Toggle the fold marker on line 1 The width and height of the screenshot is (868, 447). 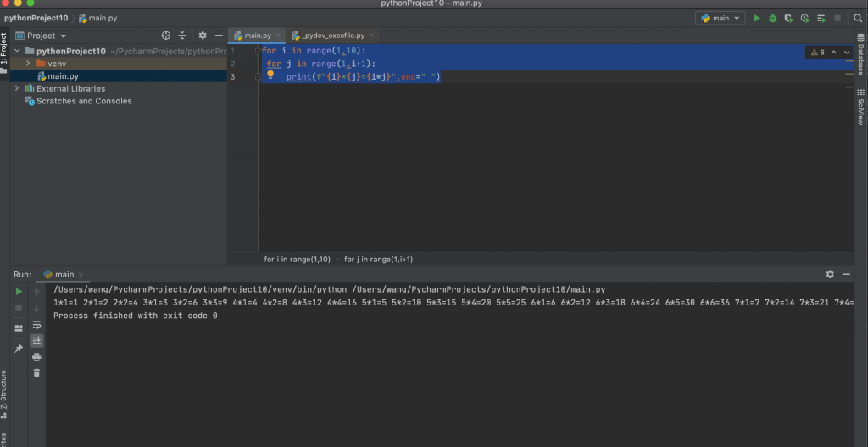258,51
